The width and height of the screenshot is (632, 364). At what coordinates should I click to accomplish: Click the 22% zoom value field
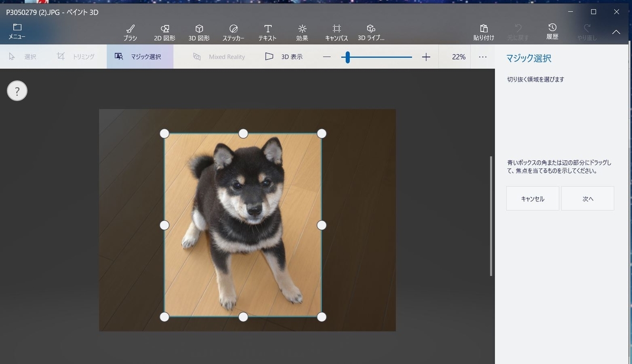point(459,57)
